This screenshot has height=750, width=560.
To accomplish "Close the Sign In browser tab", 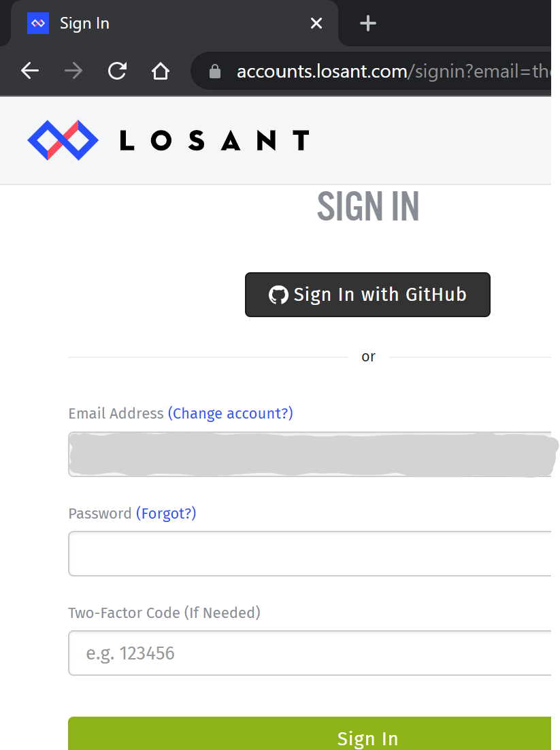I will click(x=316, y=23).
